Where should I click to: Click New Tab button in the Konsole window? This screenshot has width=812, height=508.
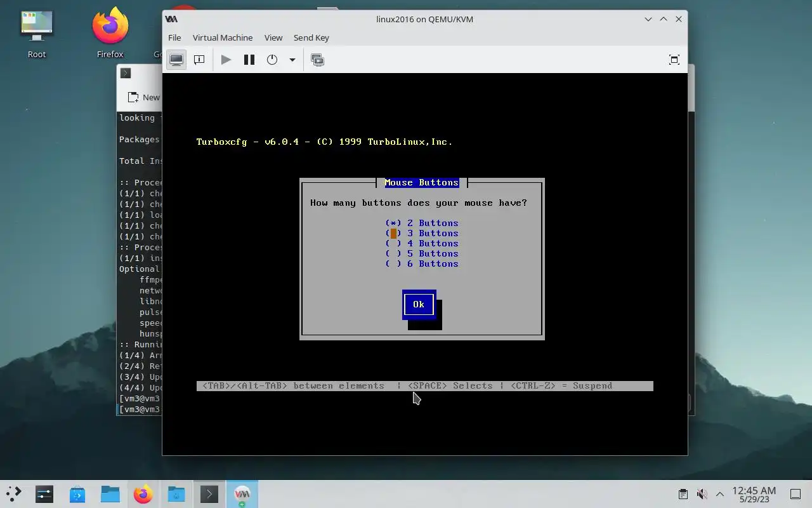(x=144, y=97)
